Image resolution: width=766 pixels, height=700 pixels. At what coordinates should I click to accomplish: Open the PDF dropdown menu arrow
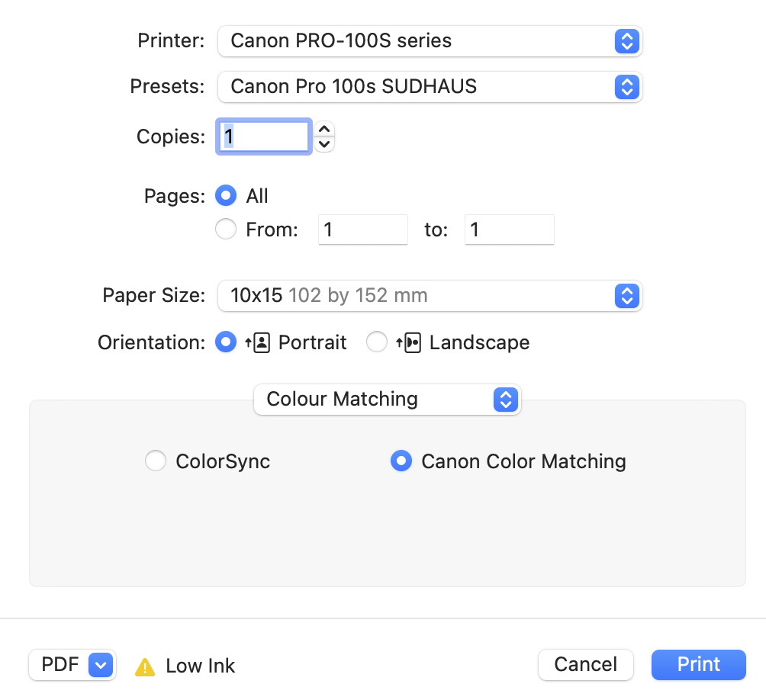click(101, 665)
